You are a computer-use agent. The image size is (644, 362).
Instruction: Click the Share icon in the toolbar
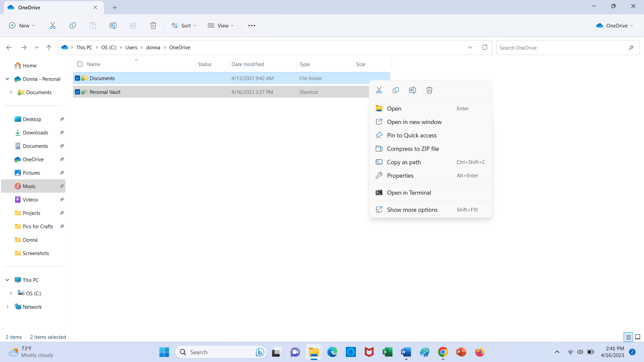click(x=133, y=25)
